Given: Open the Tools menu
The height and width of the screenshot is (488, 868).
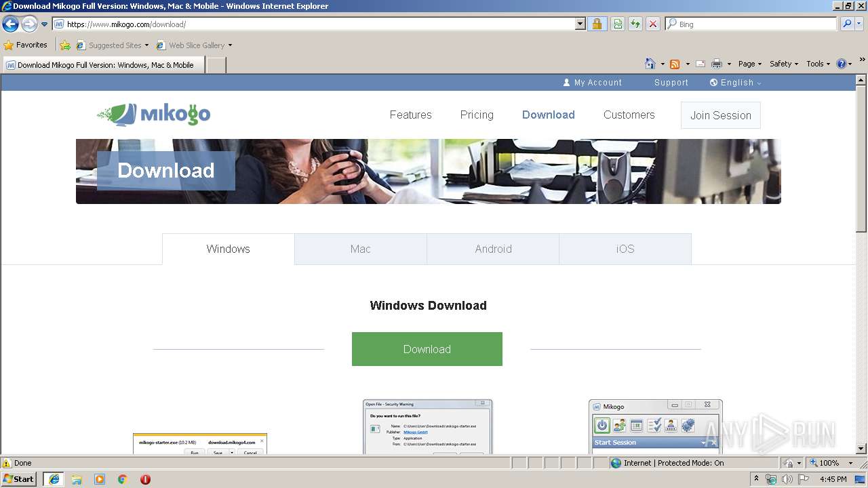Looking at the screenshot, I should (x=818, y=64).
